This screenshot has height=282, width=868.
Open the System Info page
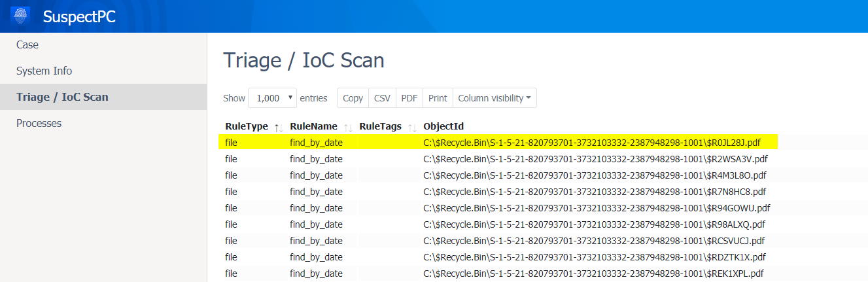44,71
